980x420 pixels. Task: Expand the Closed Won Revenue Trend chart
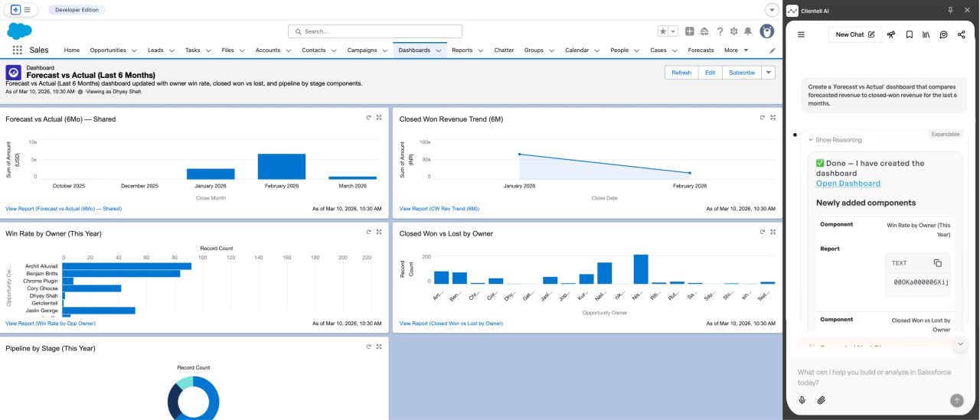tap(773, 118)
